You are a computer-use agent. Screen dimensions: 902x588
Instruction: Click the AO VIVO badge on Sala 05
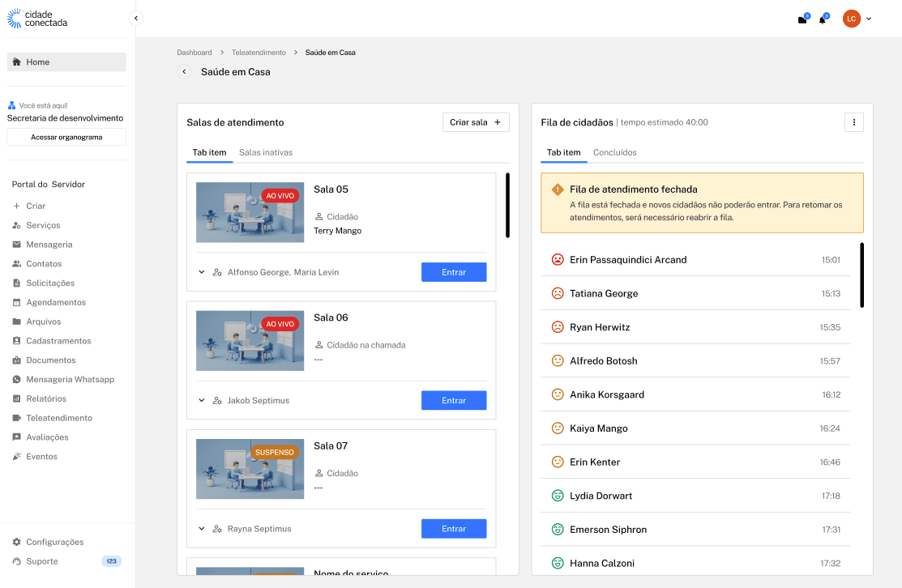click(x=280, y=195)
